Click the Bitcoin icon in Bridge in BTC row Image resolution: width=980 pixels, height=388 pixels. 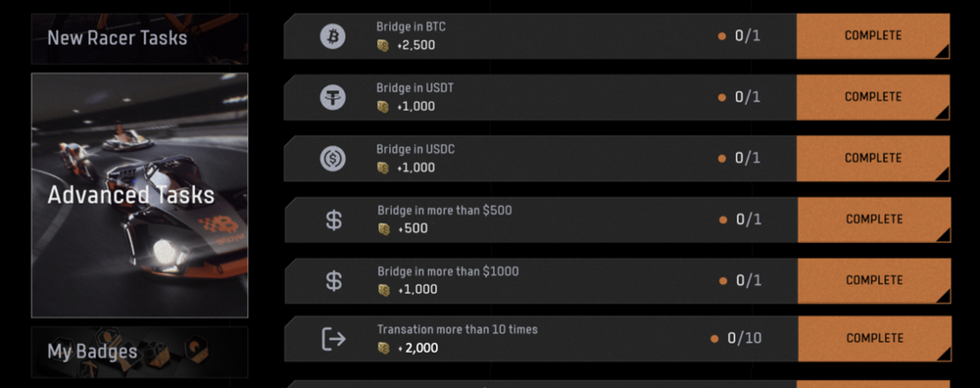332,36
